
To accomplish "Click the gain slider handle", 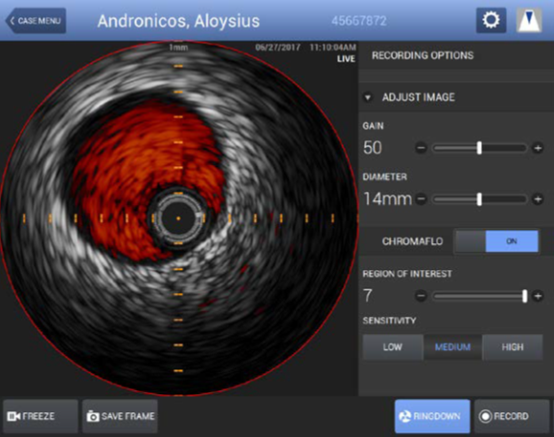I will pyautogui.click(x=479, y=148).
